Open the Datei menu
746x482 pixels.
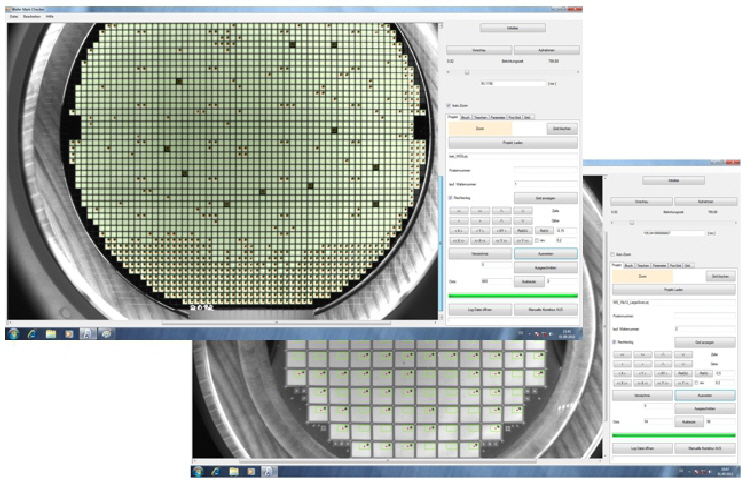click(14, 17)
